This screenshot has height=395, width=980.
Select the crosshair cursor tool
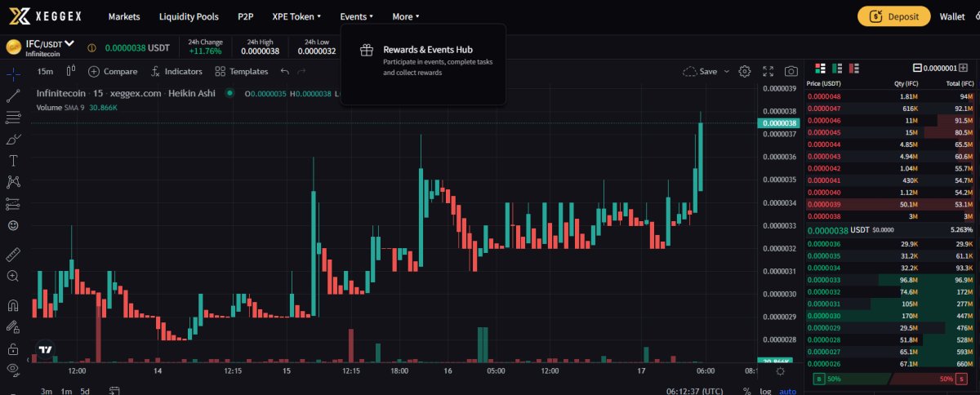pos(12,74)
